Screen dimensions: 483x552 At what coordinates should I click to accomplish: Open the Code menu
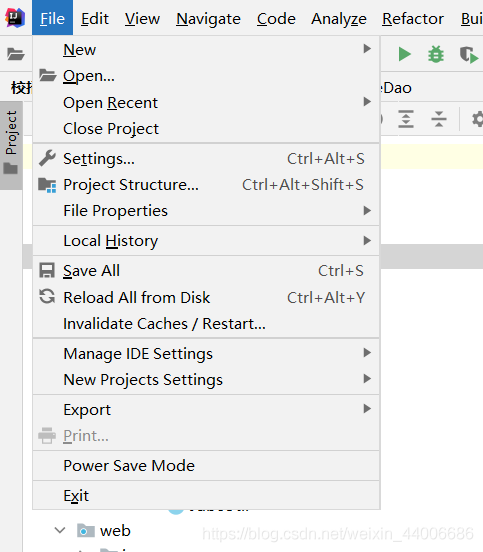coord(276,19)
